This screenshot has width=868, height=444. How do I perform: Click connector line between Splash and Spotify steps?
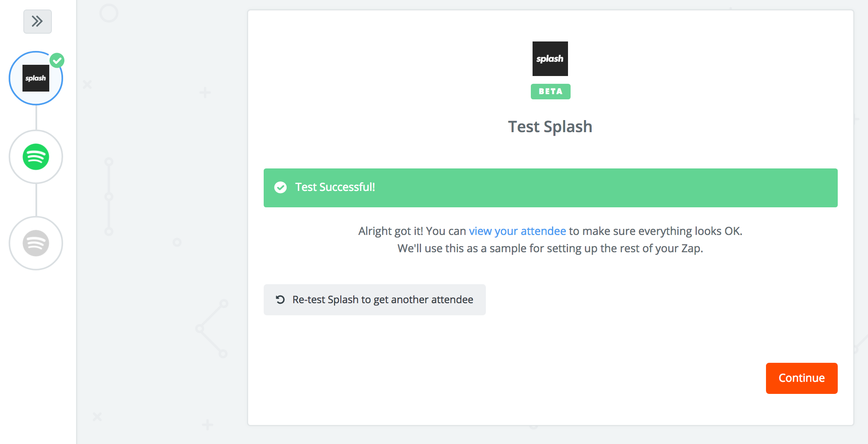click(x=36, y=117)
